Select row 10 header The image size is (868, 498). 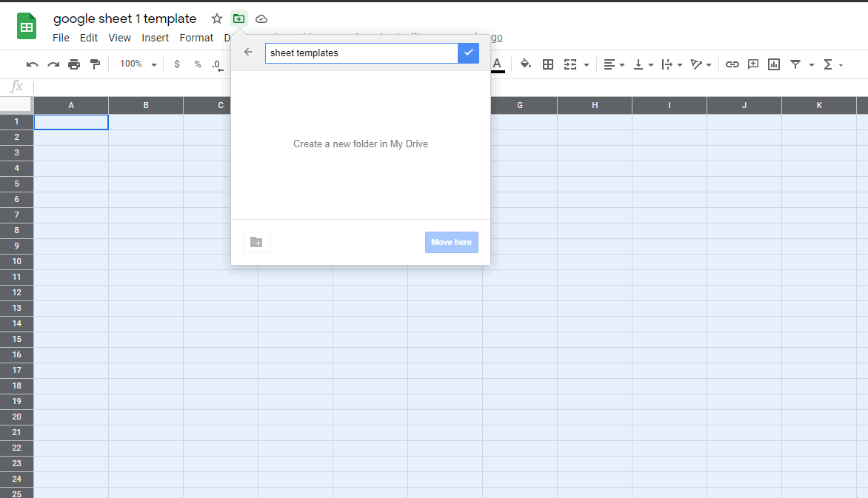pyautogui.click(x=16, y=262)
